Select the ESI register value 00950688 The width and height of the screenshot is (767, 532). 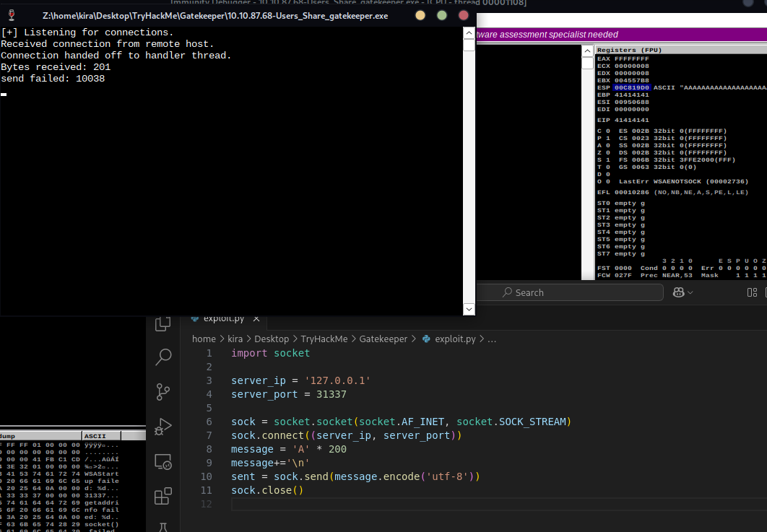pos(631,103)
